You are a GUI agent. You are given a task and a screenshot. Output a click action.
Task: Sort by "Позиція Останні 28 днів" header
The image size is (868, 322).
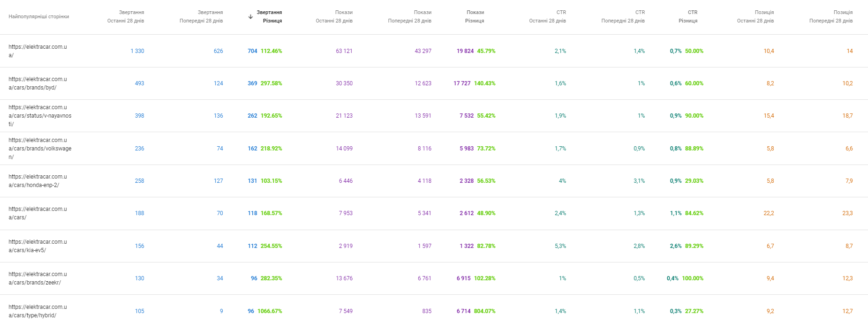[x=755, y=16]
